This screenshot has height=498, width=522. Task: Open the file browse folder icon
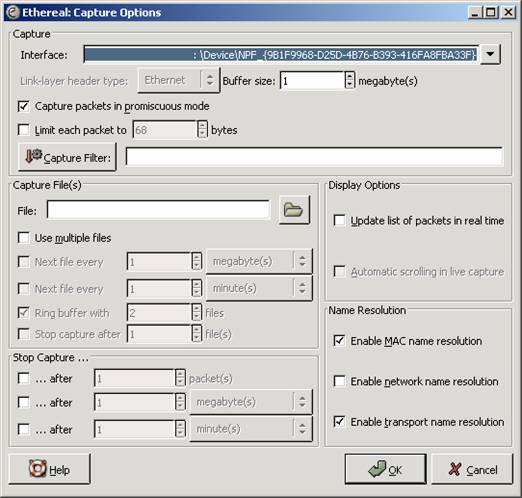pyautogui.click(x=294, y=210)
